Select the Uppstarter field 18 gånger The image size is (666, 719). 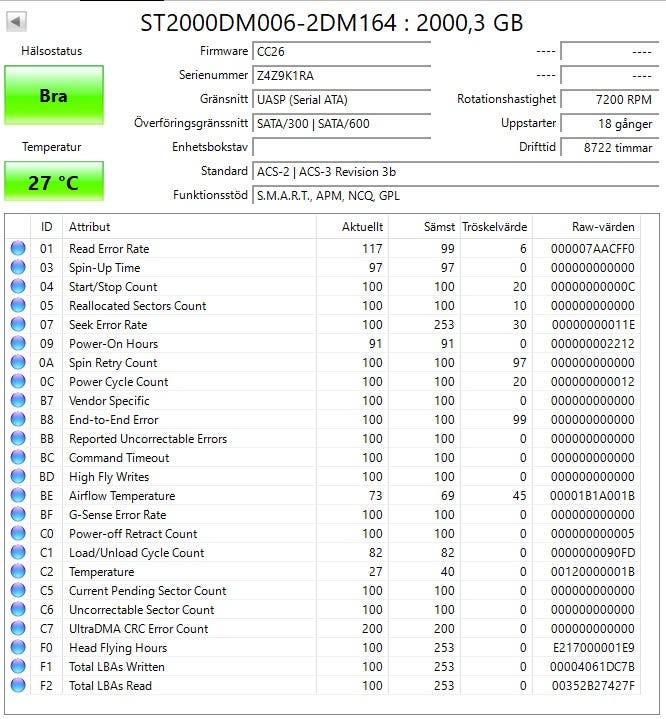[610, 123]
